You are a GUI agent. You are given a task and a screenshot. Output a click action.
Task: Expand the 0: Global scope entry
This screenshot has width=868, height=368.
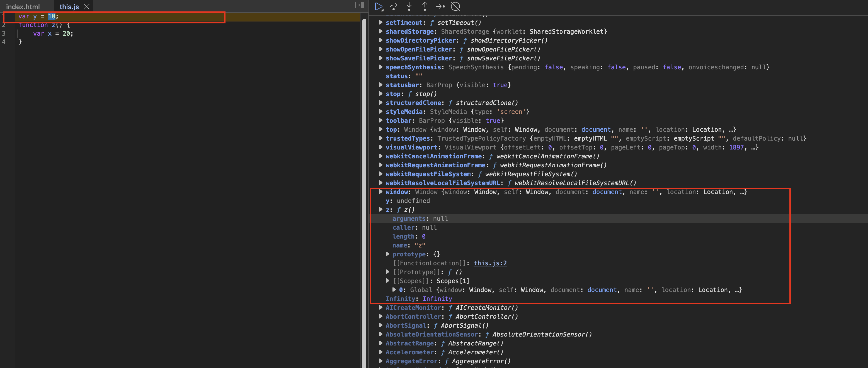tap(394, 290)
